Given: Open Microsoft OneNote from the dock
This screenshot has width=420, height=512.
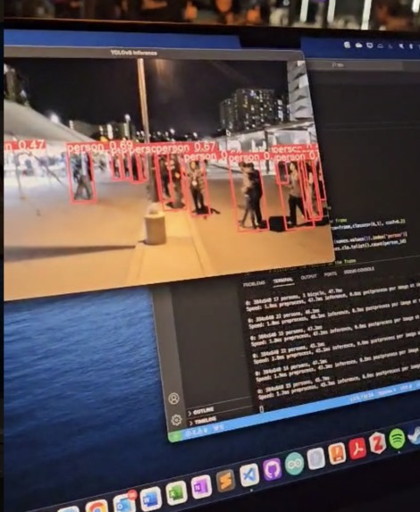Looking at the screenshot, I should click(x=200, y=488).
